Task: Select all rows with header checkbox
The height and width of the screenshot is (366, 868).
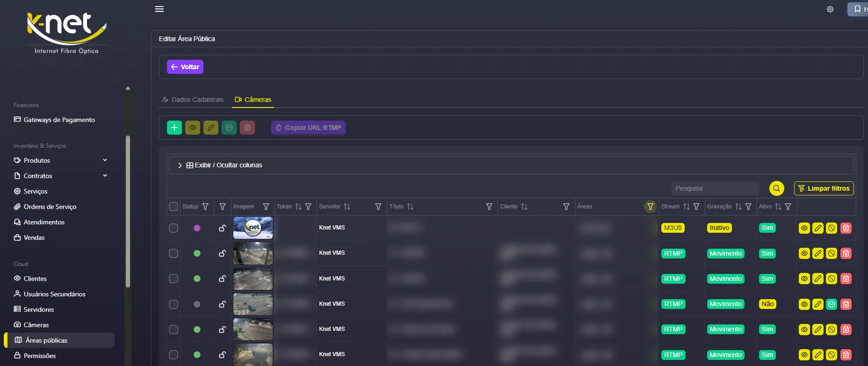Action: 174,207
